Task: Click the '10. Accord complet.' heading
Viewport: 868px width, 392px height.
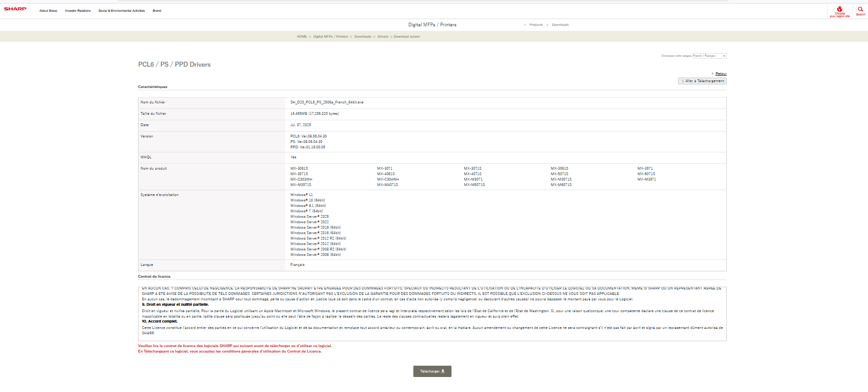Action: 159,321
